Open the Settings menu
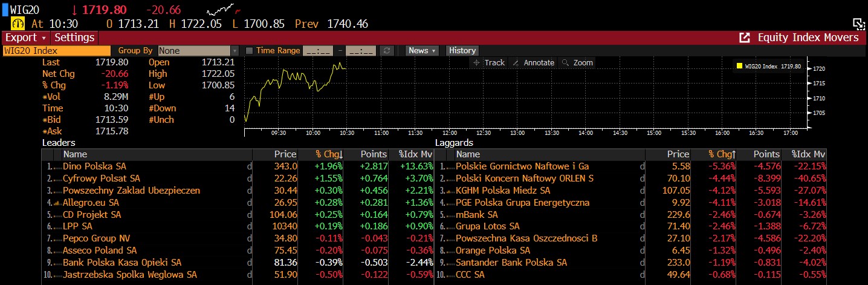The image size is (868, 285). [x=74, y=38]
